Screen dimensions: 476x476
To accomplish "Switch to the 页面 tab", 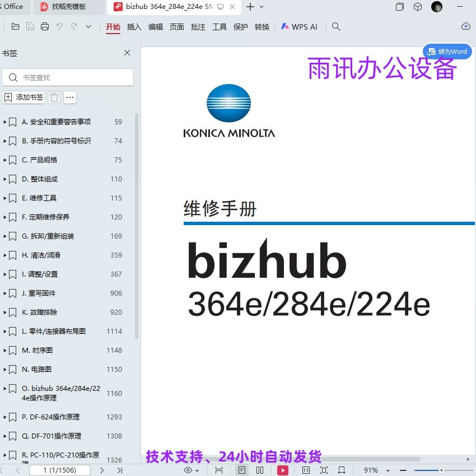I will coord(176,27).
